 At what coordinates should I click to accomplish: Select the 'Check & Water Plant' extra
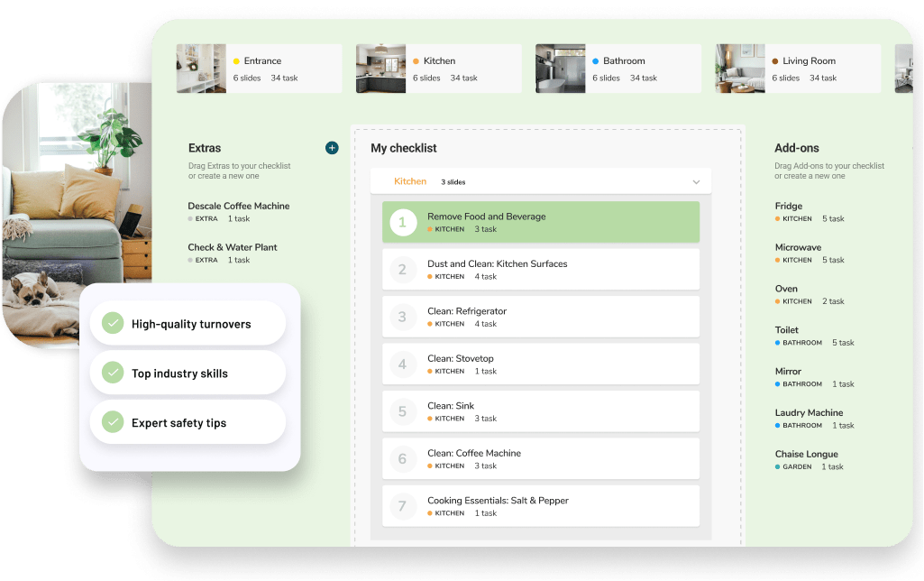[x=232, y=246]
